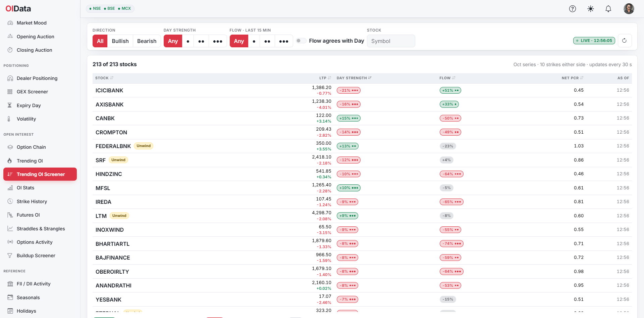Open the notifications bell
Image resolution: width=644 pixels, height=318 pixels.
(608, 9)
